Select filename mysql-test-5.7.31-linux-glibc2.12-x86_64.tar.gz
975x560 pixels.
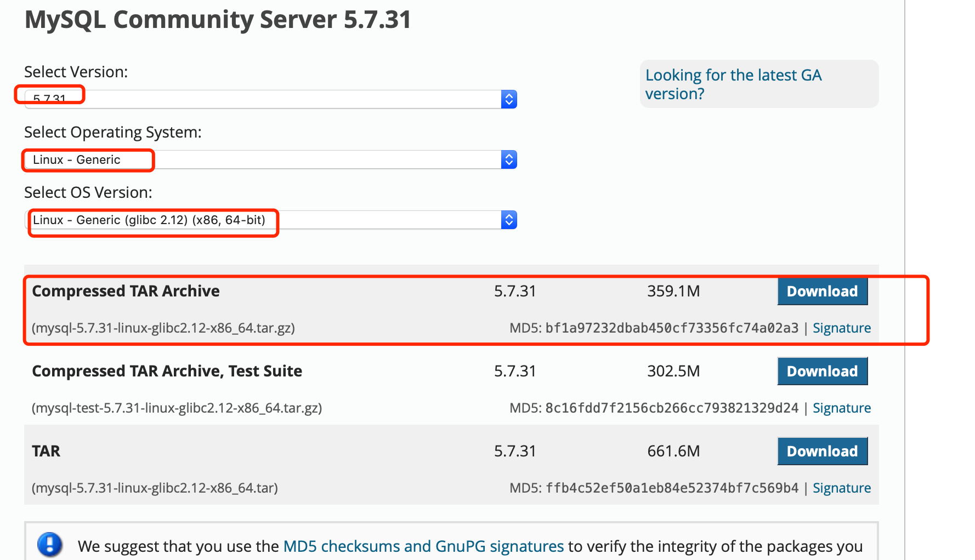tap(177, 408)
